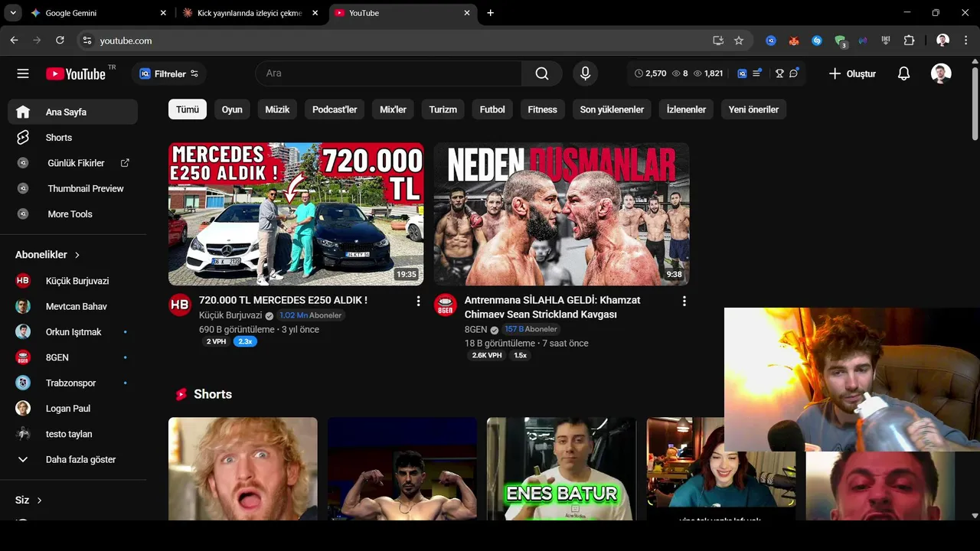Screen dimensions: 980x551
Task: Click the install app icon in address bar
Action: click(x=718, y=41)
